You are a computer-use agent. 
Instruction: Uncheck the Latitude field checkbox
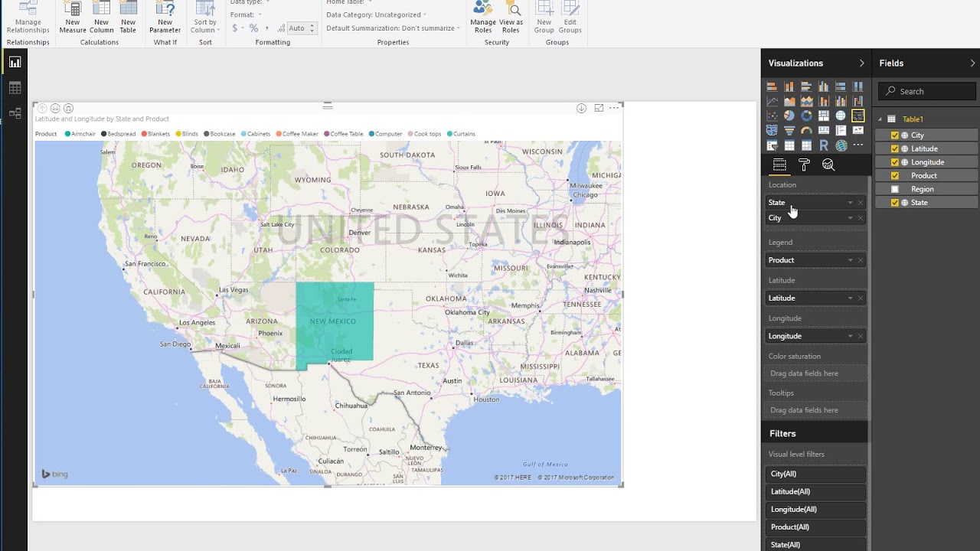[x=894, y=148]
